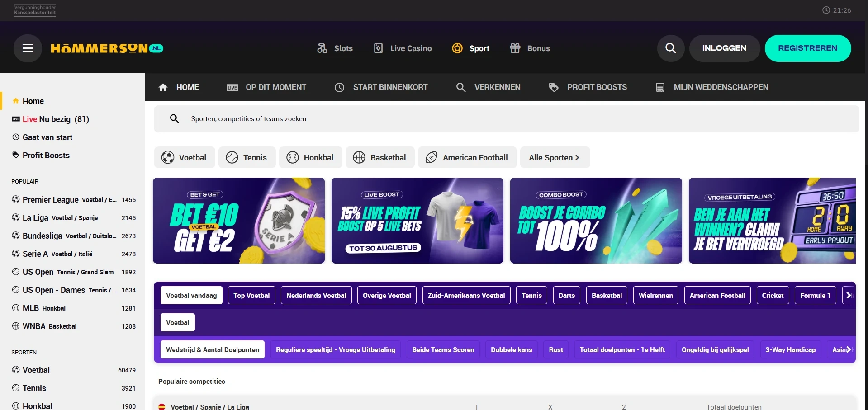The image size is (868, 410).
Task: Click the Voetbal sub-filter button
Action: point(178,322)
